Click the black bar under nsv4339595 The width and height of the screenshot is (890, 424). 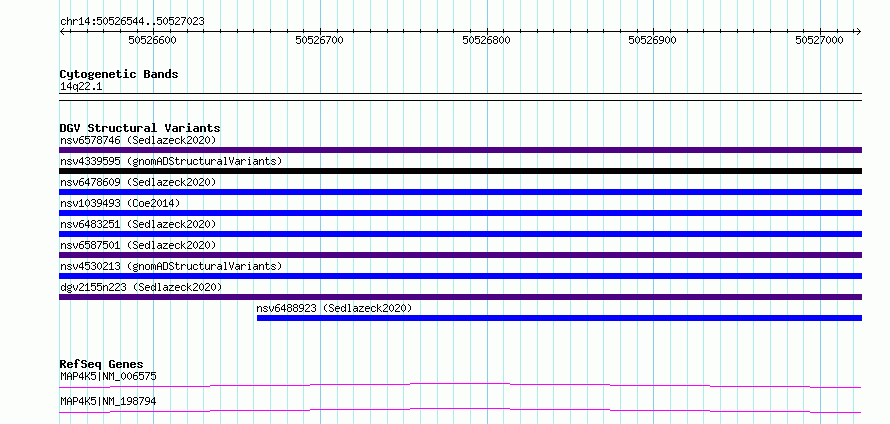(x=460, y=171)
